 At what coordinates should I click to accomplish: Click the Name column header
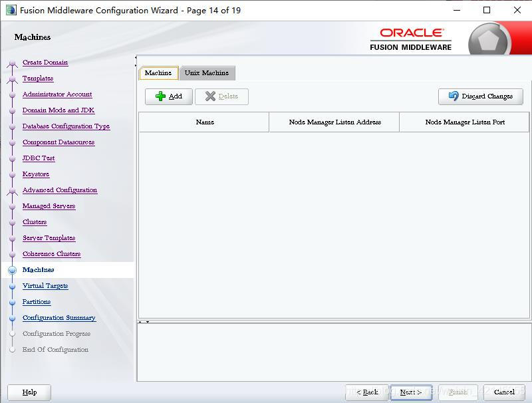tap(204, 122)
